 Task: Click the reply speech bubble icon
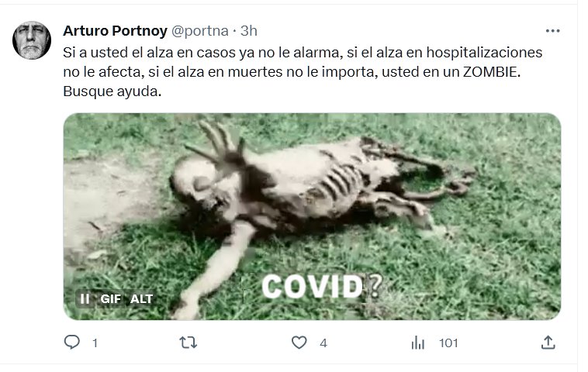click(x=72, y=343)
